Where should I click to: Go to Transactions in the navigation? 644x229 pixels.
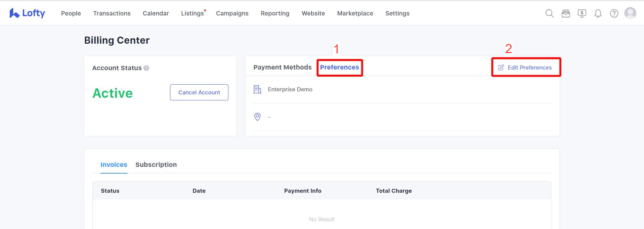click(112, 13)
